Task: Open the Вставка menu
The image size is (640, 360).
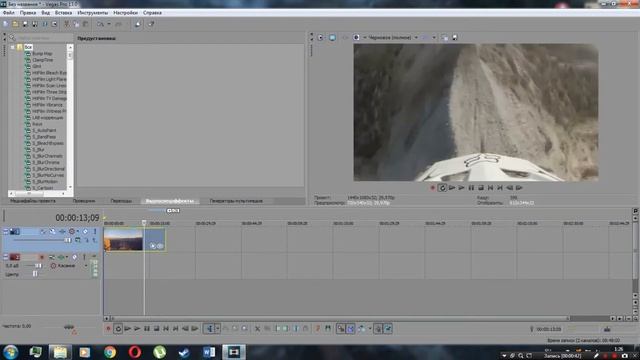Action: (63, 13)
